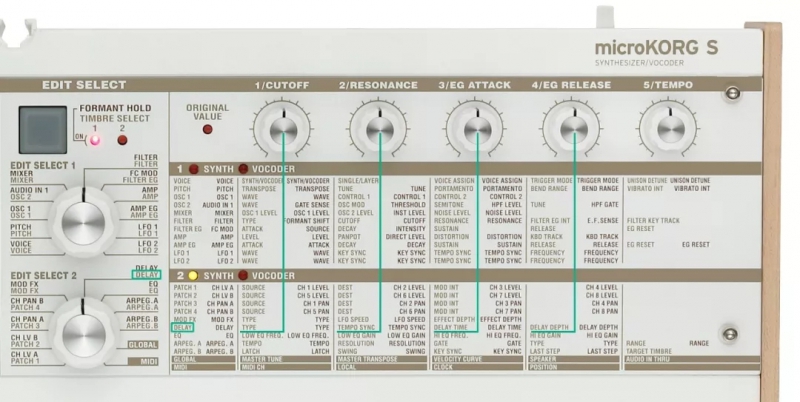
Task: Click the row 1 SYNTH red LED
Action: point(193,169)
